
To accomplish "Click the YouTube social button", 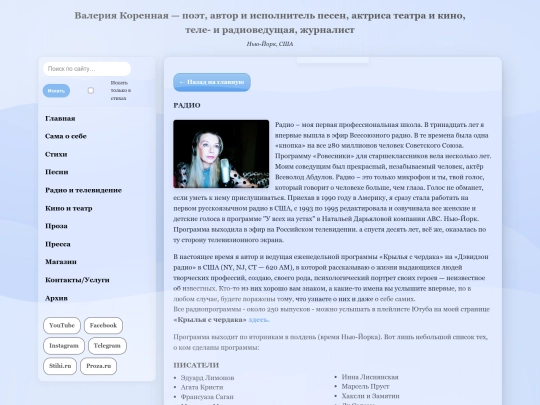I will point(62,325).
